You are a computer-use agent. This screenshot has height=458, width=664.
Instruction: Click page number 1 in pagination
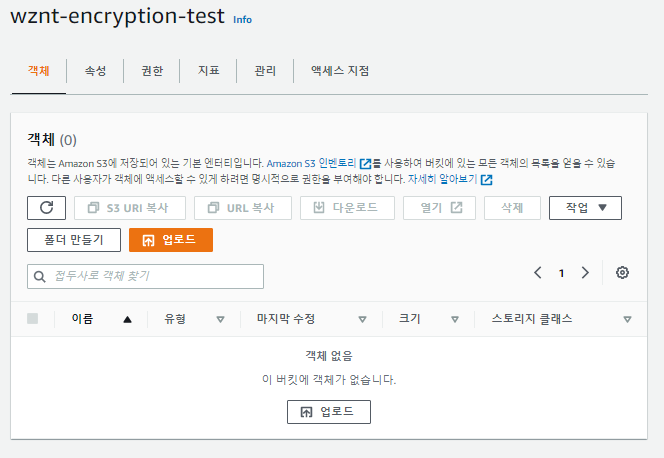coord(562,273)
